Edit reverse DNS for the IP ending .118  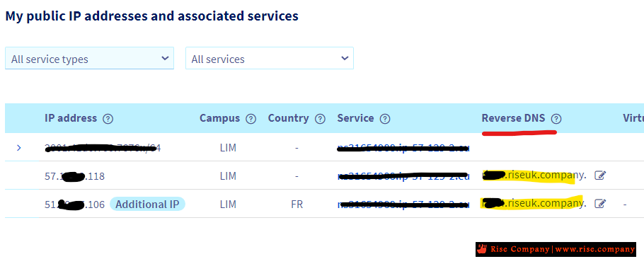600,175
